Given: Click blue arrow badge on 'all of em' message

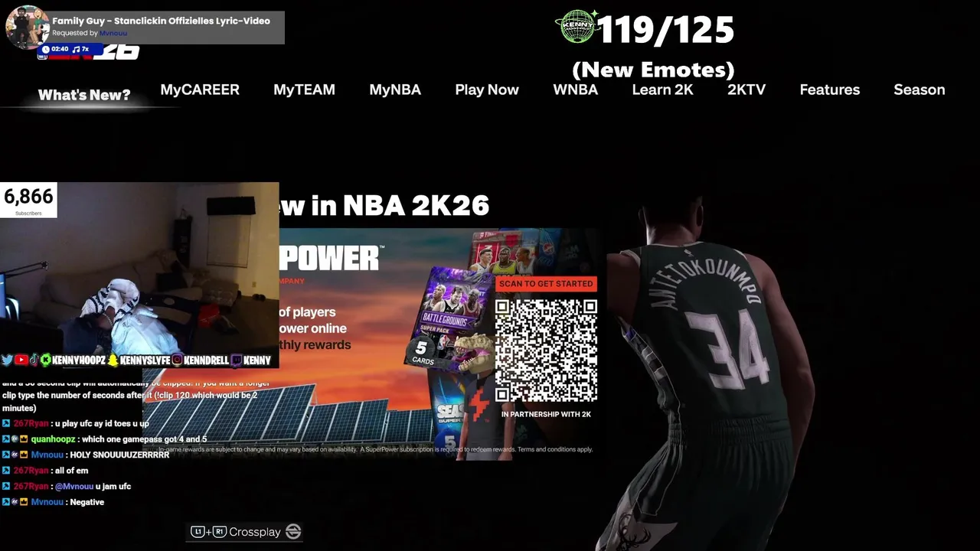Looking at the screenshot, I should tap(6, 471).
